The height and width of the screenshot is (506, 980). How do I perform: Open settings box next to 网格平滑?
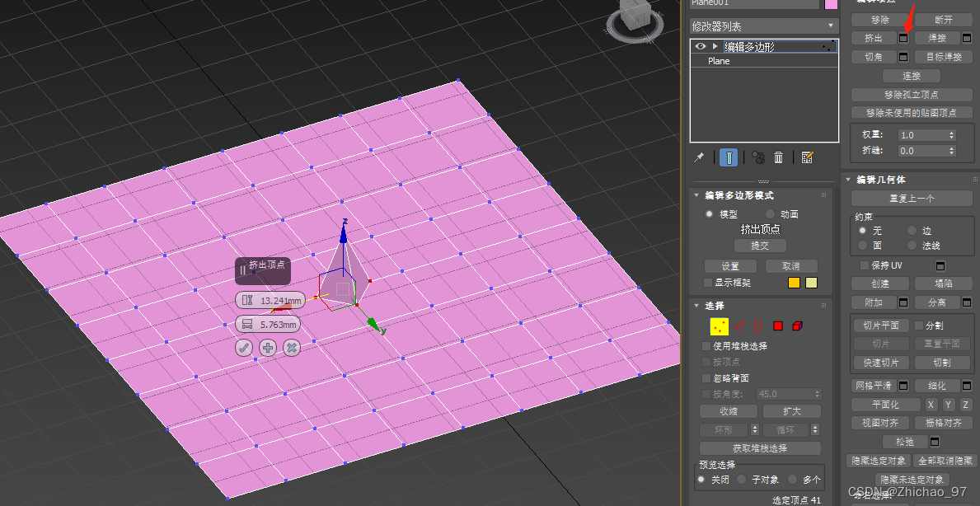click(903, 386)
